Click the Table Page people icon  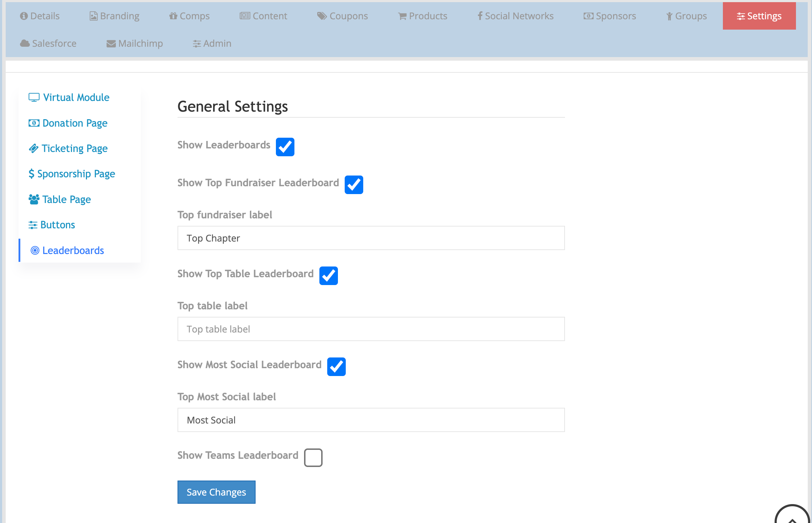point(34,199)
